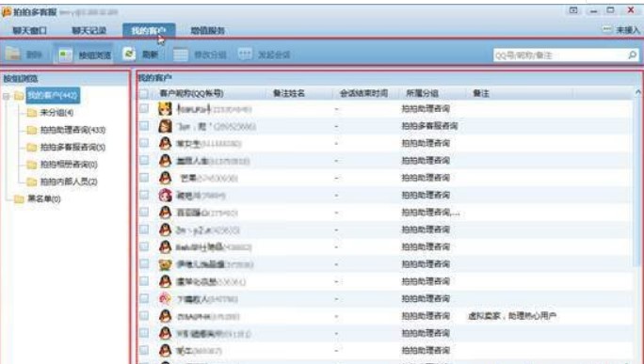Click the folder icon beside 拍拍相册咨询(0)
644x364 pixels.
point(32,165)
